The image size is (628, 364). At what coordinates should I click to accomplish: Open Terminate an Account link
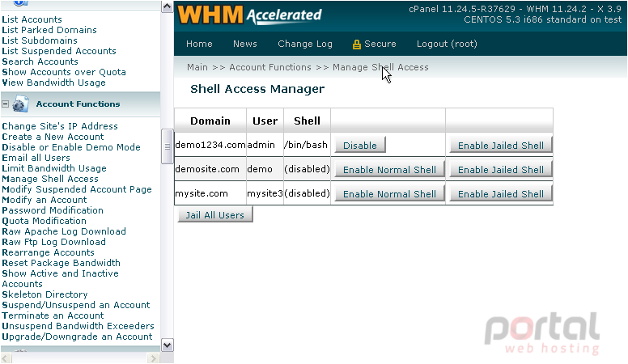[53, 315]
